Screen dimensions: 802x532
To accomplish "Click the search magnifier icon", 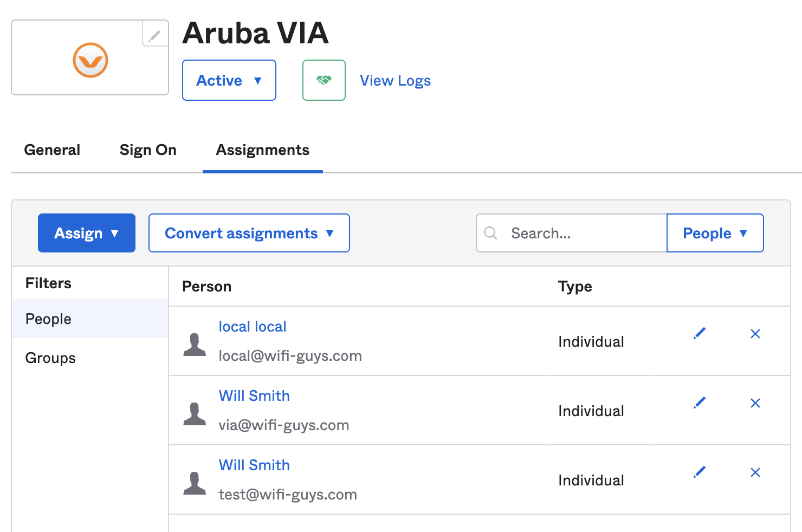I will coord(491,233).
